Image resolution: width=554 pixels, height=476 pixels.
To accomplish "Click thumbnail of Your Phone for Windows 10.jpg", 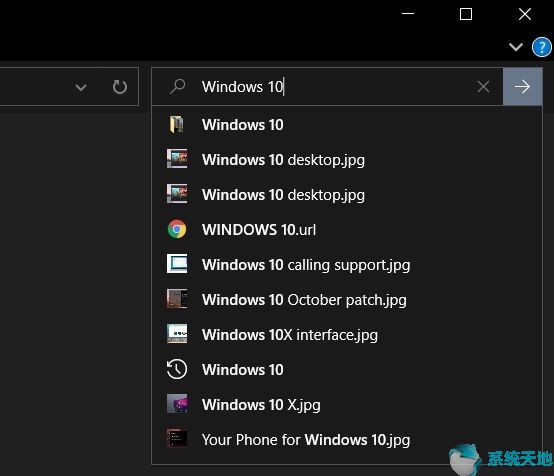I will click(x=177, y=439).
